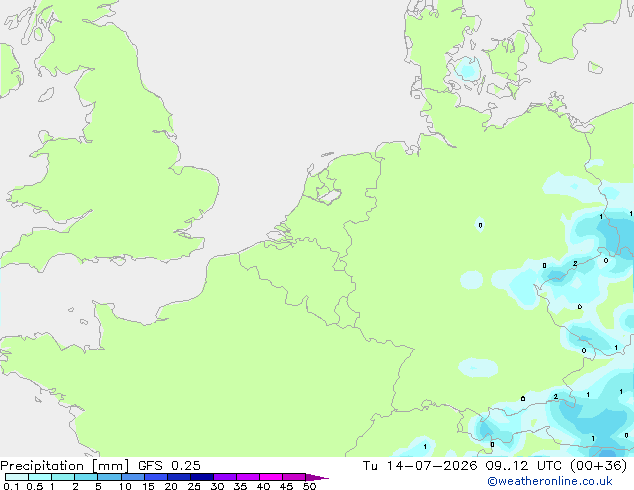
Task: Click the '(00+36)' forecast offset text
Action: [598, 466]
